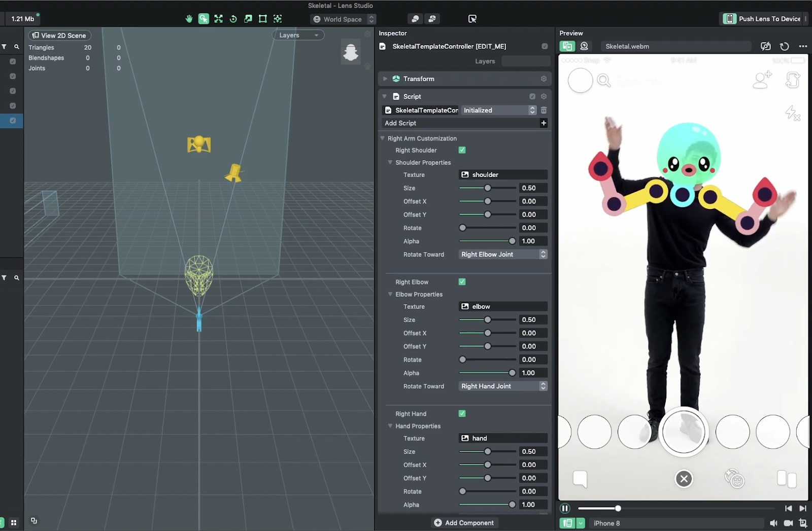Open the Layers dropdown above the scene
Image resolution: width=812 pixels, height=531 pixels.
[298, 35]
